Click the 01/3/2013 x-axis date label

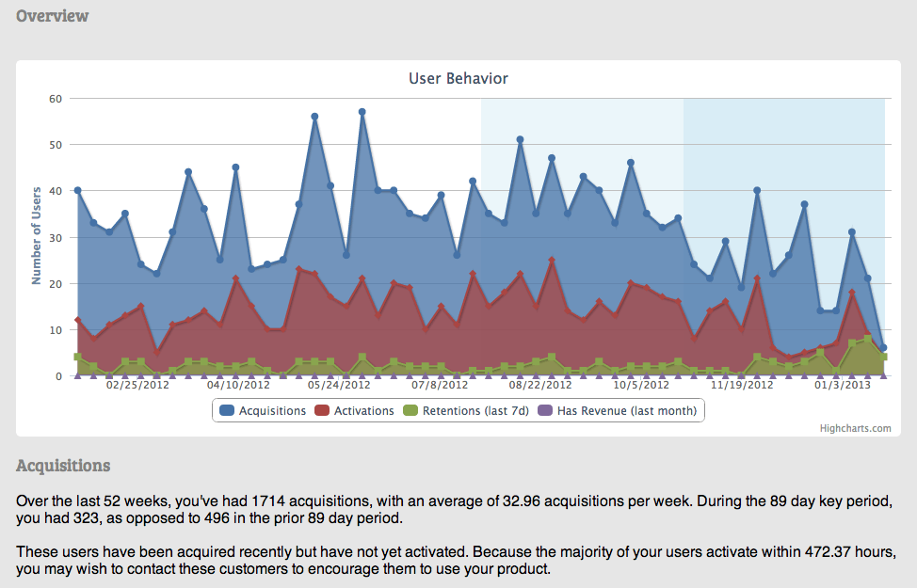pos(843,385)
